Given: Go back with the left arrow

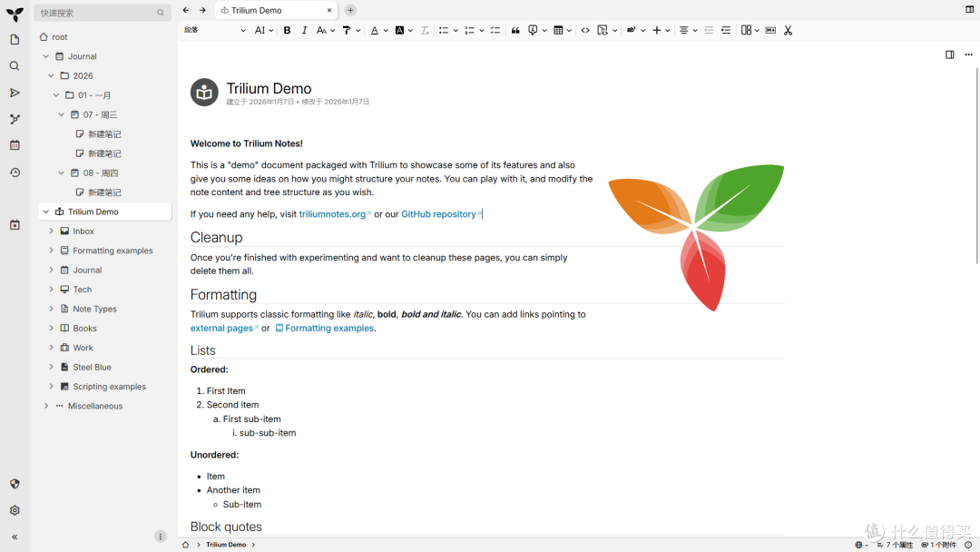Looking at the screenshot, I should coord(186,10).
